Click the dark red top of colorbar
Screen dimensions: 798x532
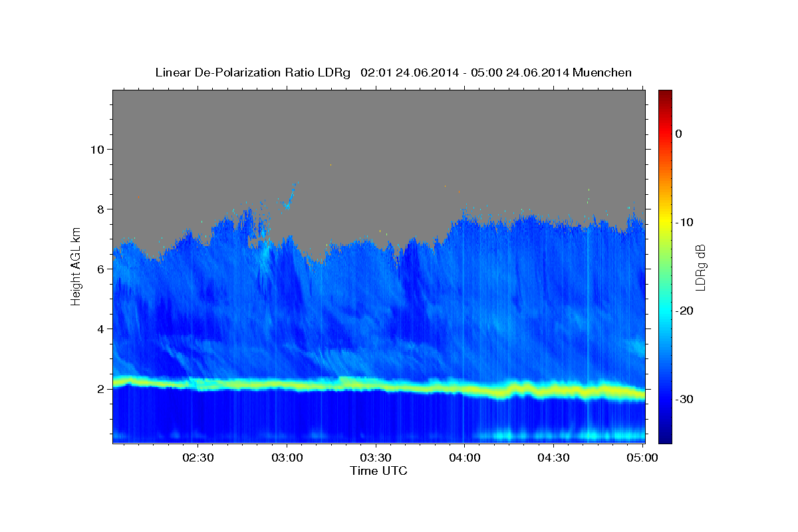(665, 94)
